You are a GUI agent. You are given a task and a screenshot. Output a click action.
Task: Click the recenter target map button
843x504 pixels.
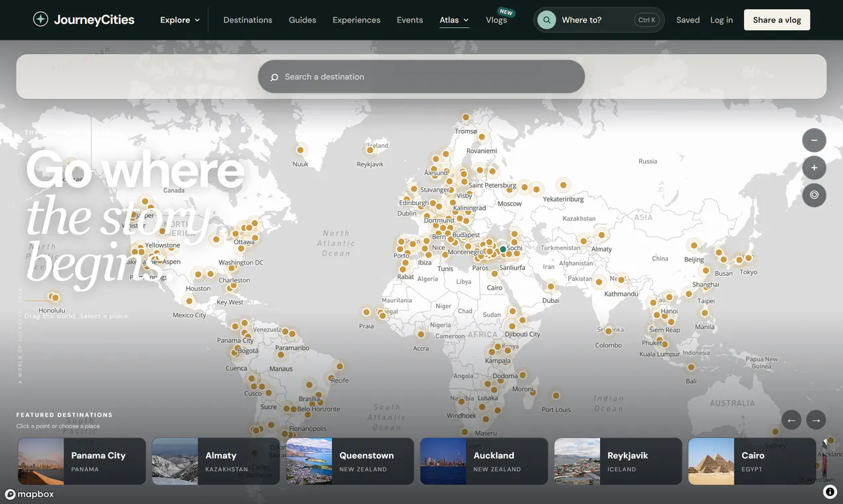[814, 195]
